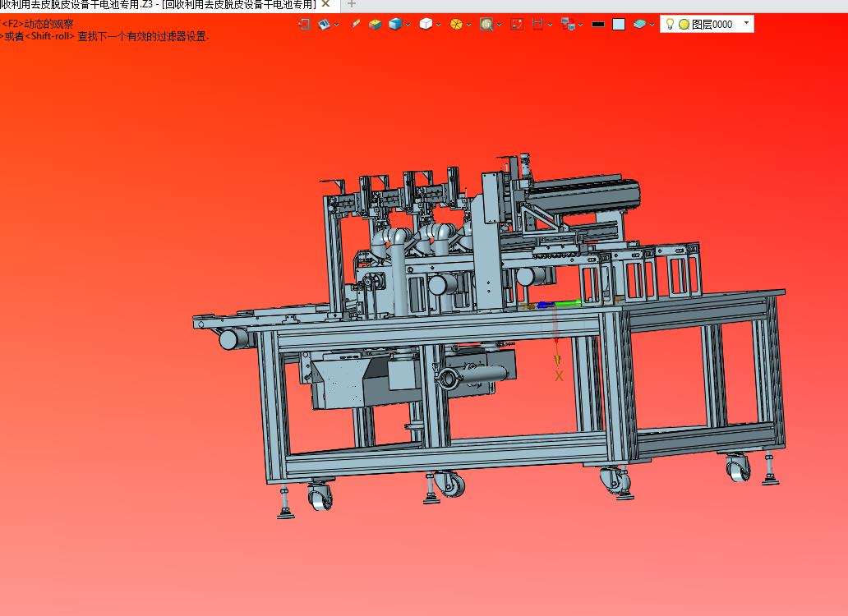Expand the magnifier zoom options arrow
Image resolution: width=848 pixels, height=616 pixels.
point(499,25)
